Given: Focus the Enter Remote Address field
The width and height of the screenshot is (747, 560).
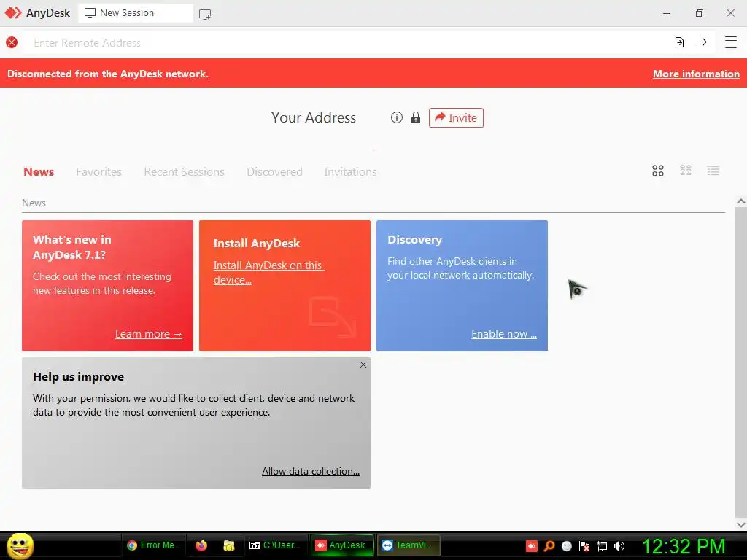Looking at the screenshot, I should tap(348, 42).
